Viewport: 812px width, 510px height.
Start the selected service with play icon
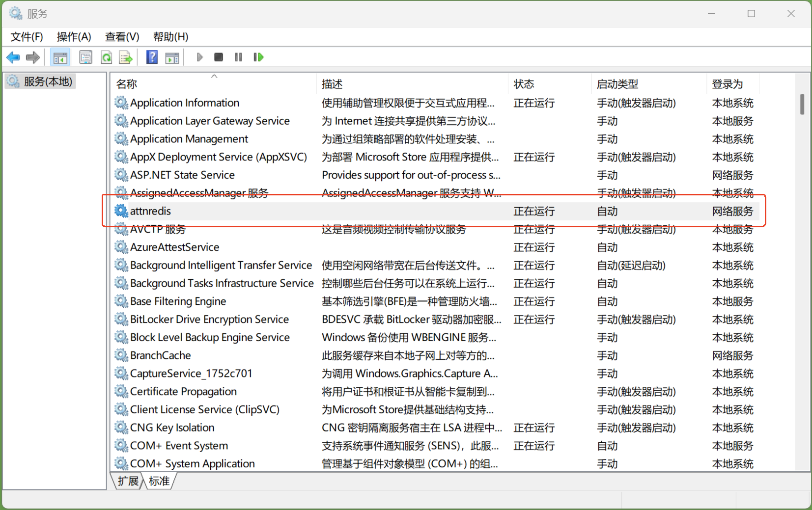(199, 57)
